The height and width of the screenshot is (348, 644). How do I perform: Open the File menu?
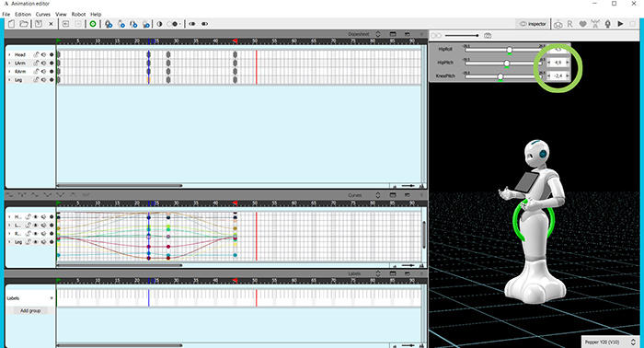6,14
